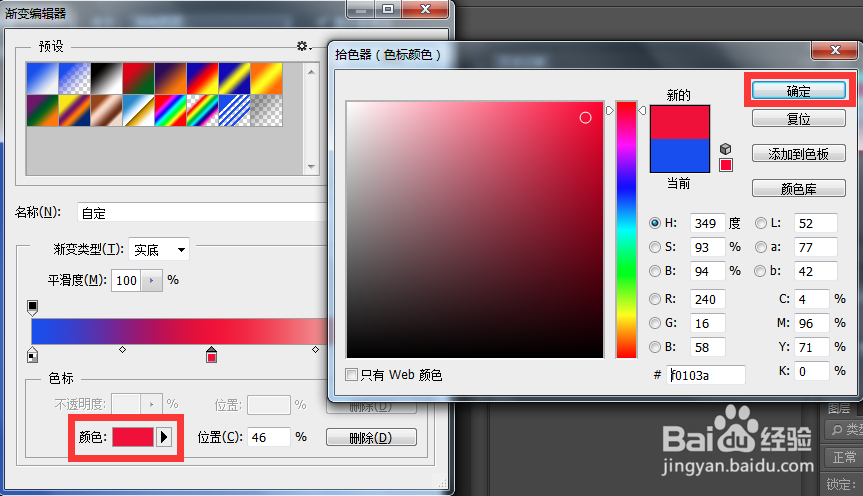863x496 pixels.
Task: Click the C cyan value field
Action: click(x=811, y=299)
